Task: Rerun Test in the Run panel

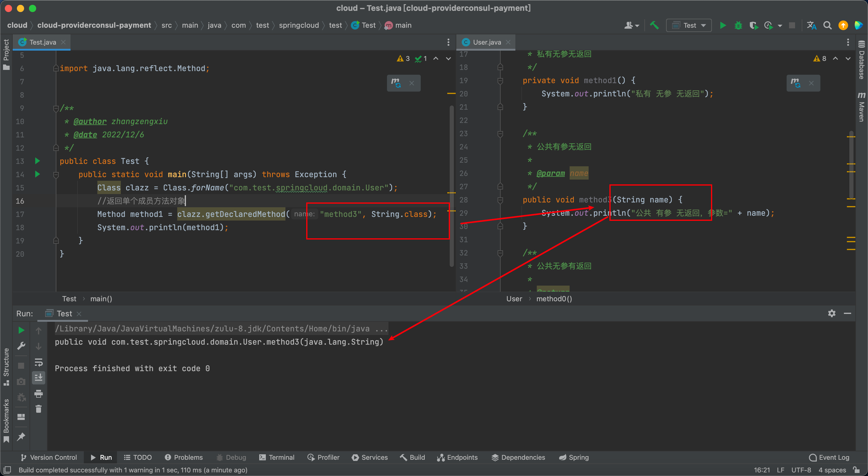Action: coord(21,330)
